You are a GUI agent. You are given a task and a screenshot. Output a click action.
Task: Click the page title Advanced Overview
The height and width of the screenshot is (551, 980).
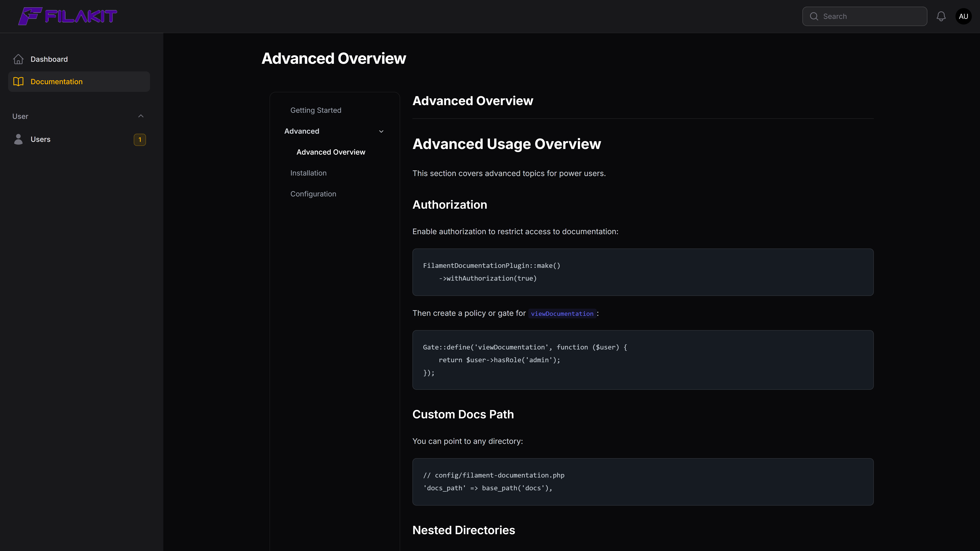click(x=334, y=59)
